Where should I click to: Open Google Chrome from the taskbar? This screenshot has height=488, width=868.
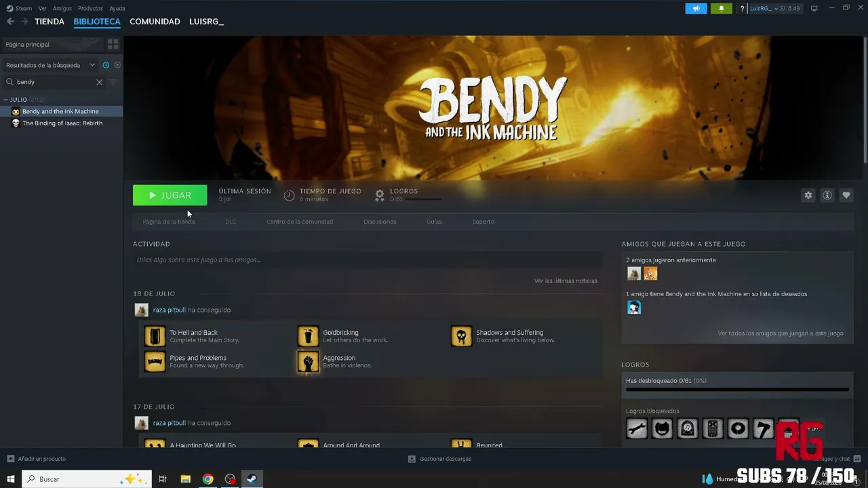pos(208,479)
